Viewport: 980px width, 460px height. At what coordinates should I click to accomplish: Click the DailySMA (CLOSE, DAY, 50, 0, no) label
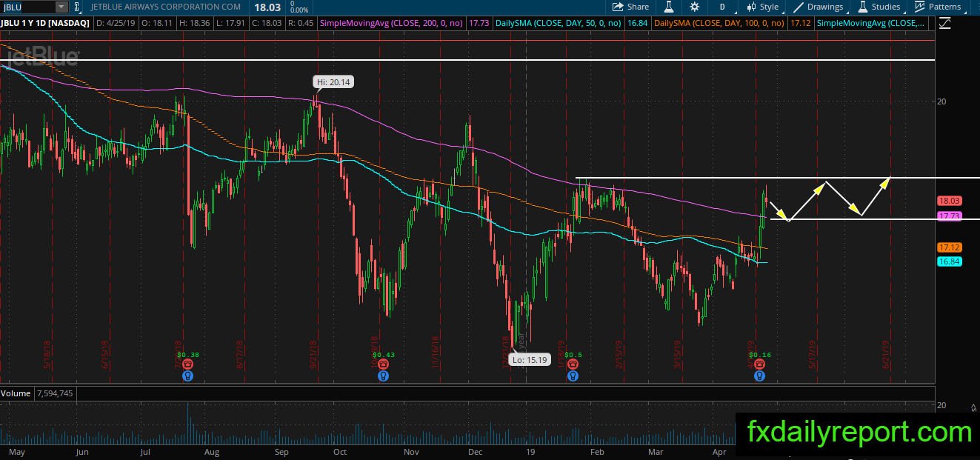tap(558, 23)
